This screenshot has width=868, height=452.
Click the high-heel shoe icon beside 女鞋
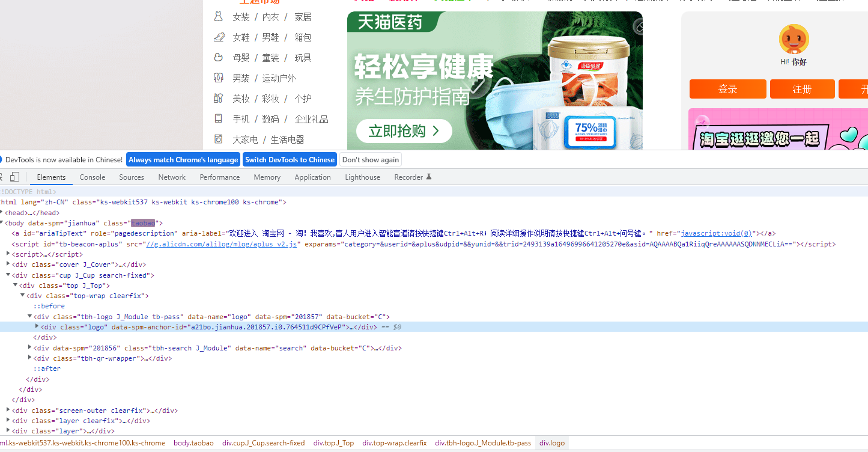tap(219, 37)
